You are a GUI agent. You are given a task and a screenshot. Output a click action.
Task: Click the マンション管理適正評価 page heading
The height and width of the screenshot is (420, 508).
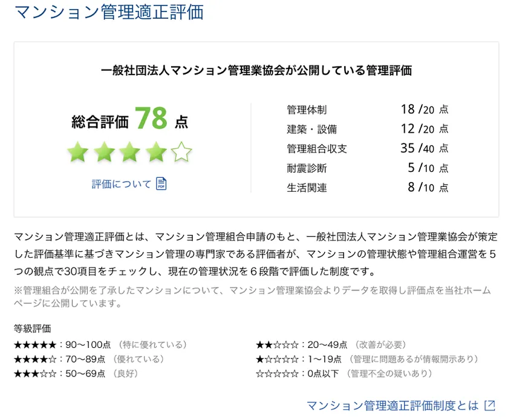pyautogui.click(x=108, y=12)
